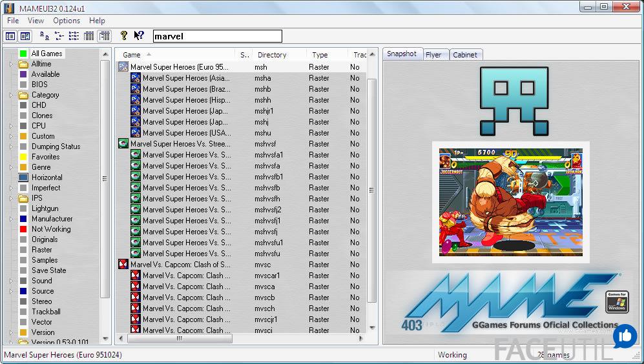This screenshot has height=364, width=644.
Task: Switch to the Cabinet tab
Action: (x=465, y=55)
